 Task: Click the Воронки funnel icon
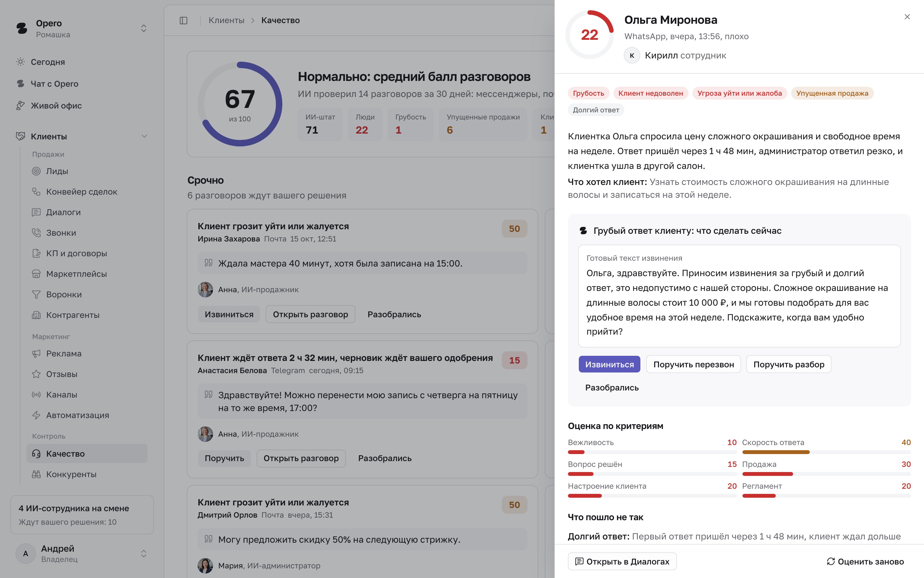tap(36, 294)
